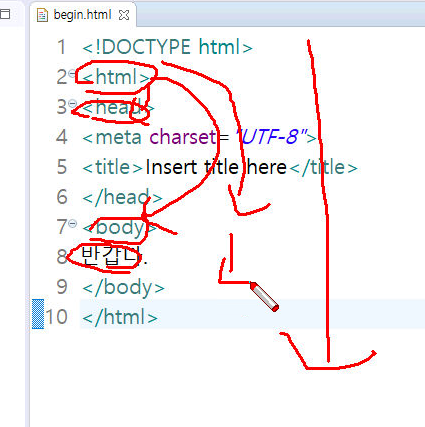Click the blue change marker beside line 10
The height and width of the screenshot is (427, 425).
[x=38, y=314]
